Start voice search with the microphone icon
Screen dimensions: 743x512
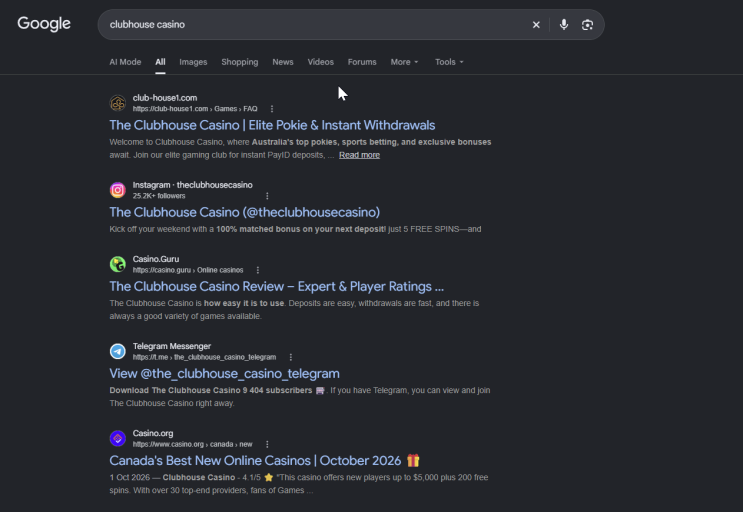click(x=563, y=25)
